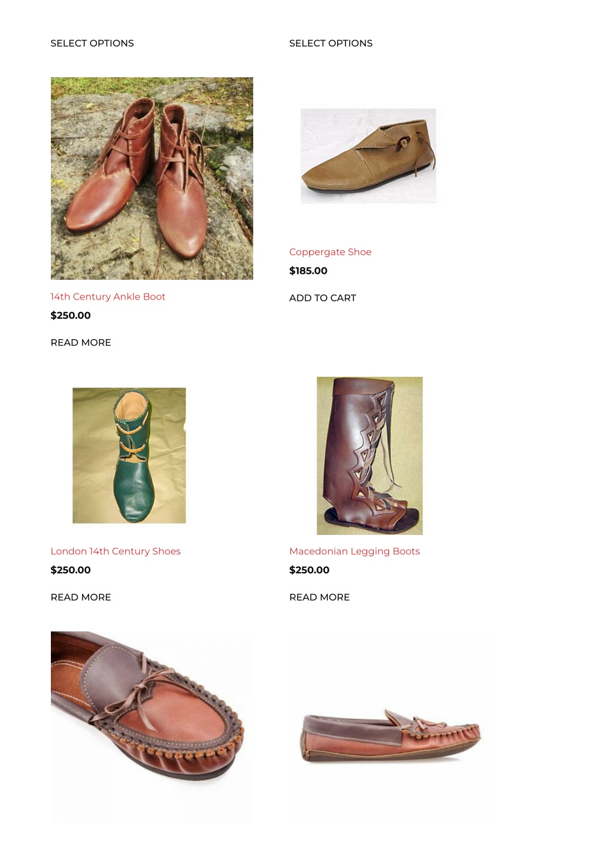Open the Macedonian Legging Boots product image
This screenshot has width=613, height=868.
[x=369, y=455]
